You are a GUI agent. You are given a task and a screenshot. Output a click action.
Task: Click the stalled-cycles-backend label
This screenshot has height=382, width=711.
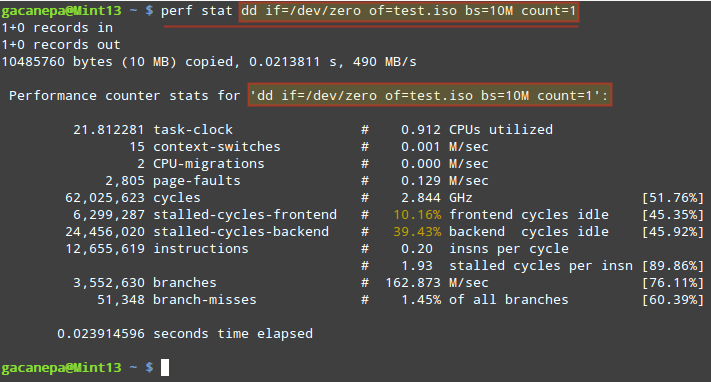click(241, 232)
